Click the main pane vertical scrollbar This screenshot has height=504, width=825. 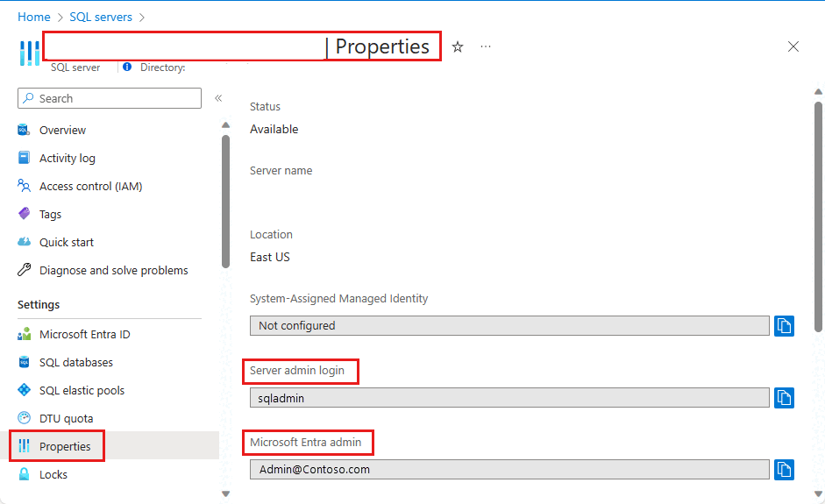[818, 217]
